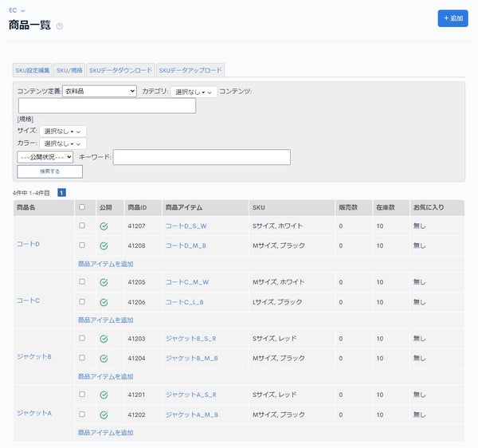This screenshot has width=478, height=448.
Task: Check the box for product 41206
Action: pyautogui.click(x=82, y=301)
